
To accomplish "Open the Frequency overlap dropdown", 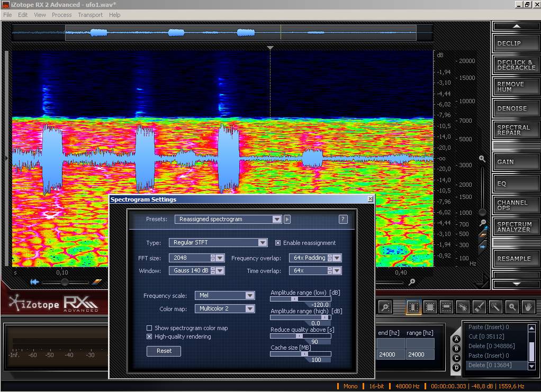I will tap(337, 258).
